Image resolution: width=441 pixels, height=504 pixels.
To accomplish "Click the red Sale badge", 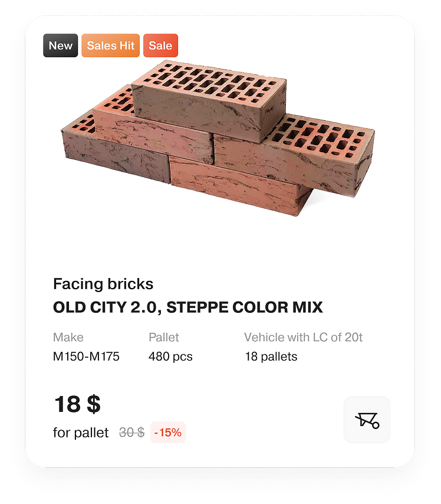I will [x=160, y=46].
